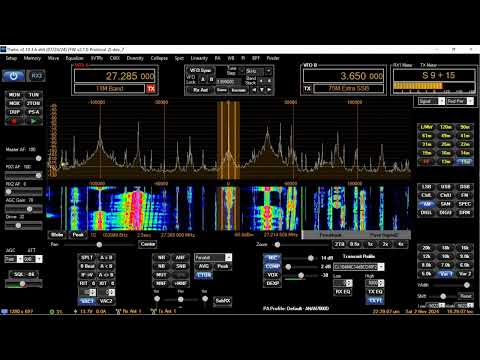Enable NR noise reduction
This screenshot has width=480, height=360.
click(161, 258)
